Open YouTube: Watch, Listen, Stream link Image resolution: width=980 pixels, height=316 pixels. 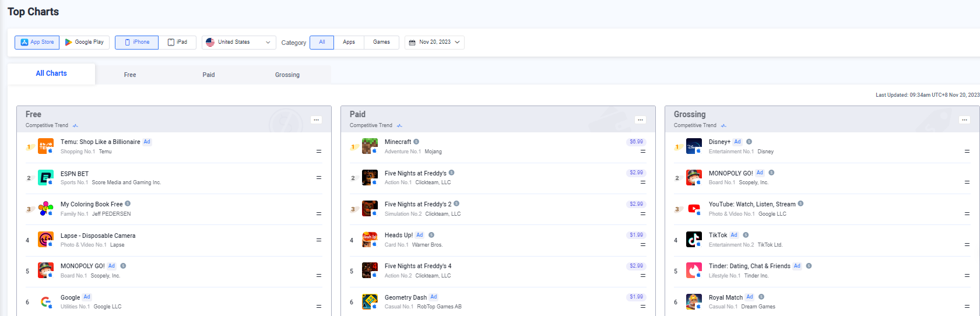click(x=752, y=204)
